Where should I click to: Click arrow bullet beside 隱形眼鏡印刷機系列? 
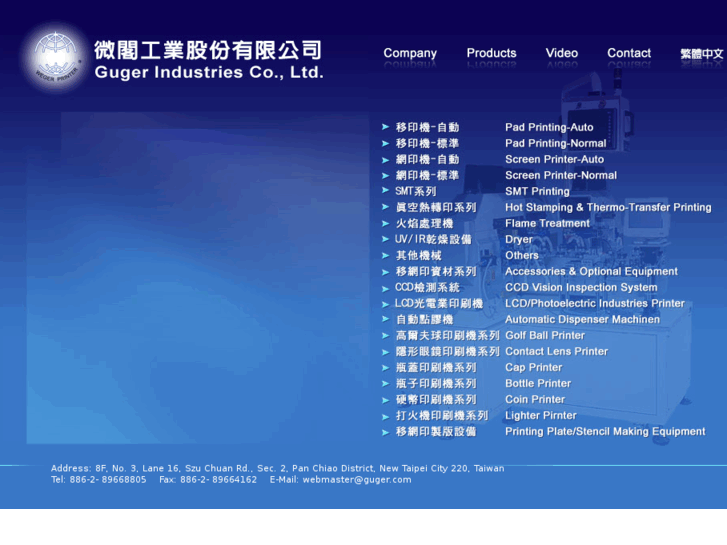(x=385, y=352)
